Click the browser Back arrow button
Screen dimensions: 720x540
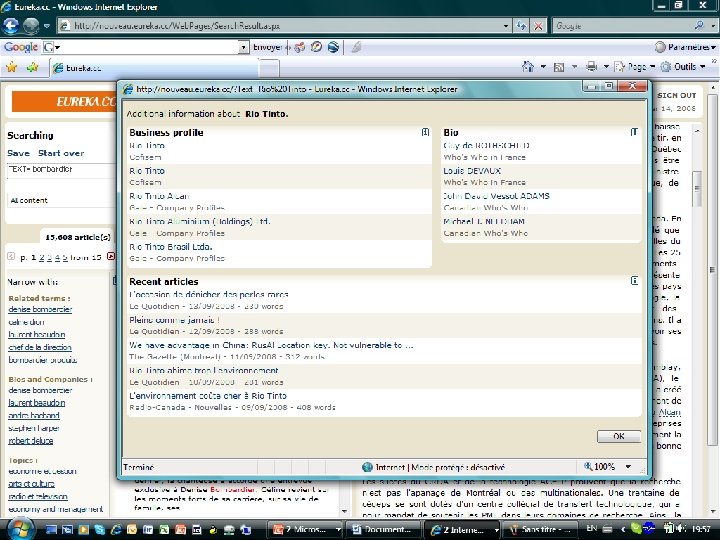(11, 26)
